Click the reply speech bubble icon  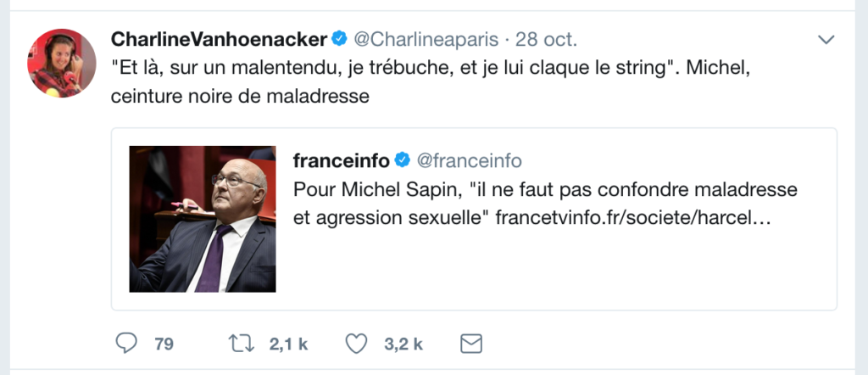pyautogui.click(x=125, y=344)
